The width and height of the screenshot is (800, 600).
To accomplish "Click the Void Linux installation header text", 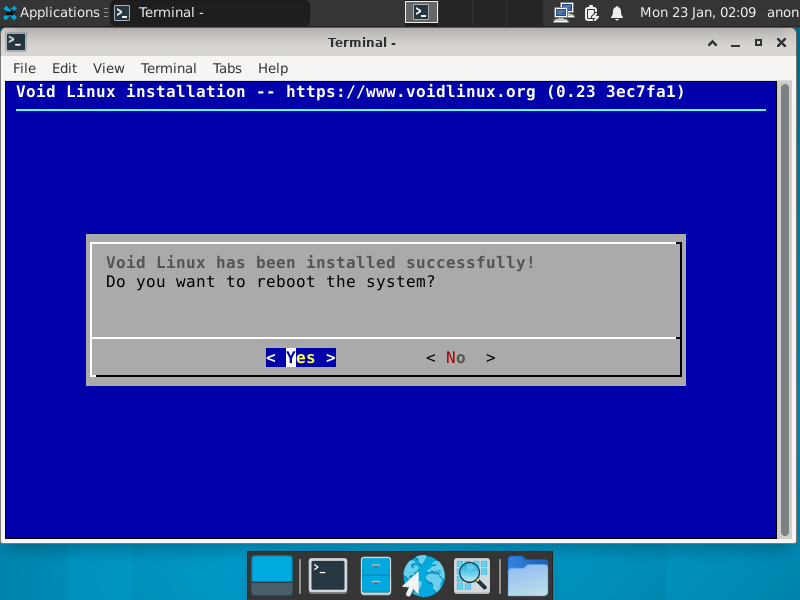I will (x=350, y=92).
